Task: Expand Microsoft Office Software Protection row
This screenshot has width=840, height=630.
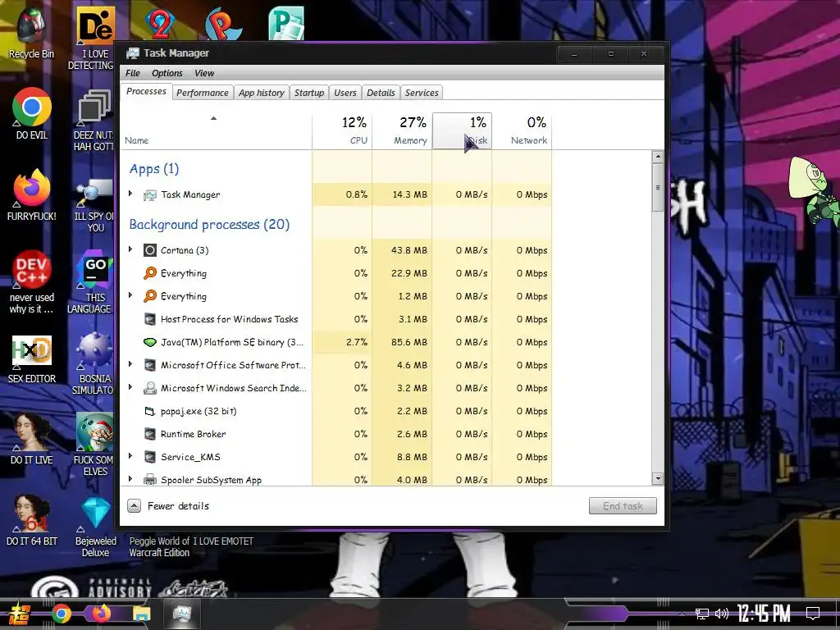Action: pos(130,365)
